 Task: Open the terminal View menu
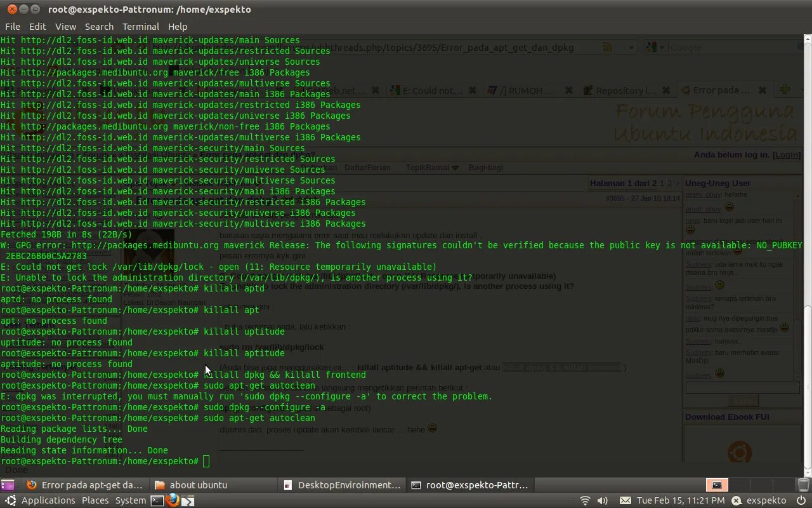pyautogui.click(x=65, y=27)
